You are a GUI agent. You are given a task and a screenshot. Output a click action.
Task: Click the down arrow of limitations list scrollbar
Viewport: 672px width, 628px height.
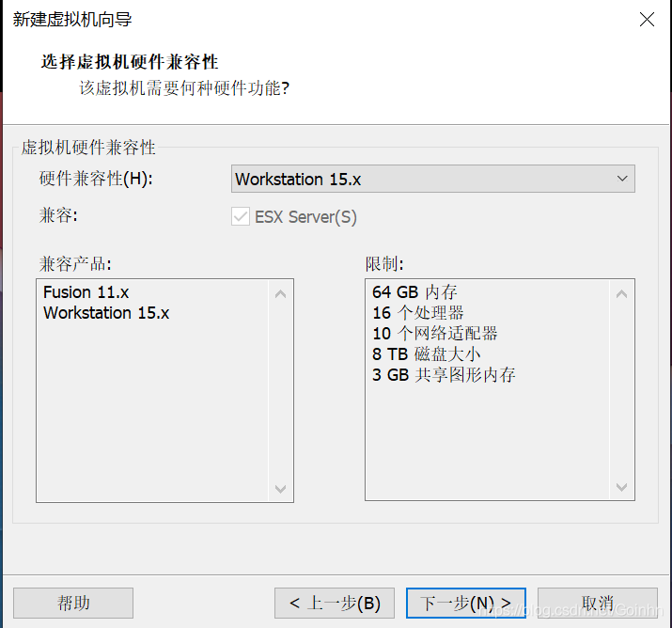(621, 487)
